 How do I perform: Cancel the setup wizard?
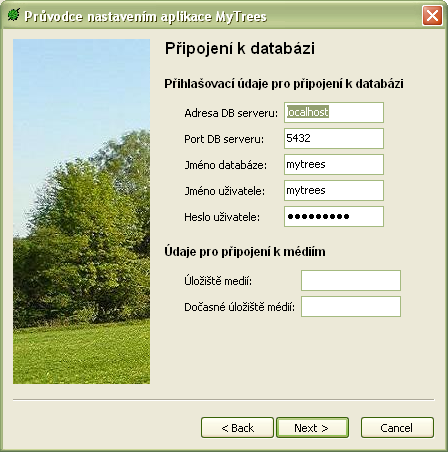tap(397, 428)
